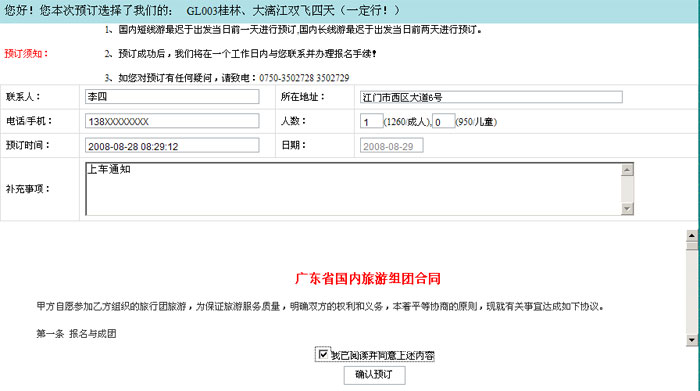Click the 日期 date field

392,146
